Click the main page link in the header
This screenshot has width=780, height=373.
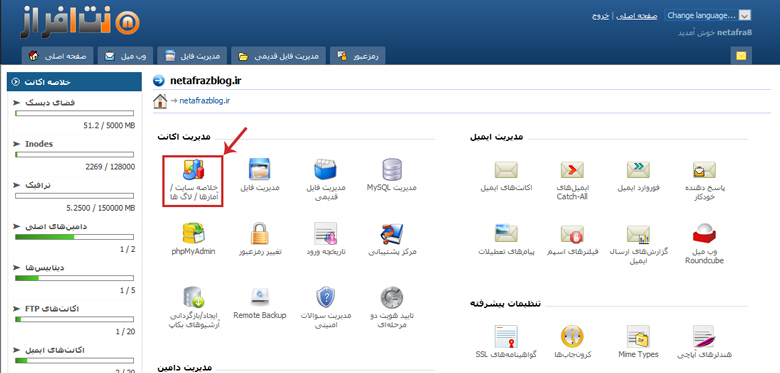pyautogui.click(x=637, y=16)
